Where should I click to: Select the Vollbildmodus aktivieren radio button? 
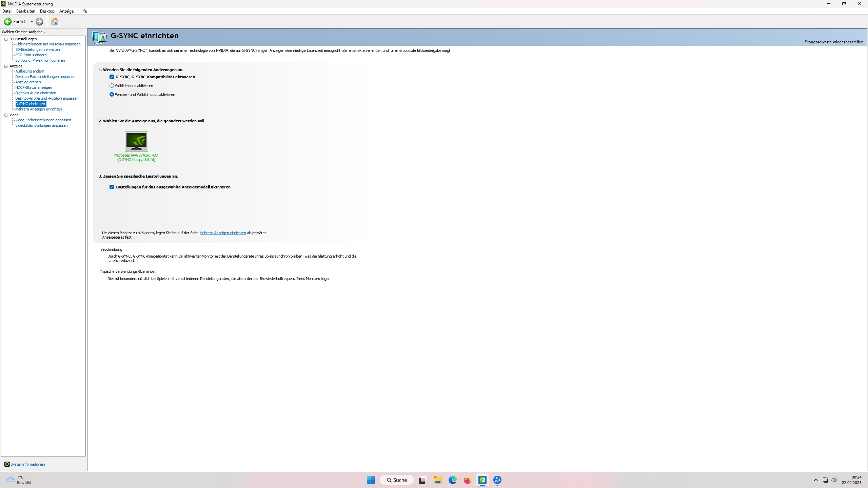(112, 86)
